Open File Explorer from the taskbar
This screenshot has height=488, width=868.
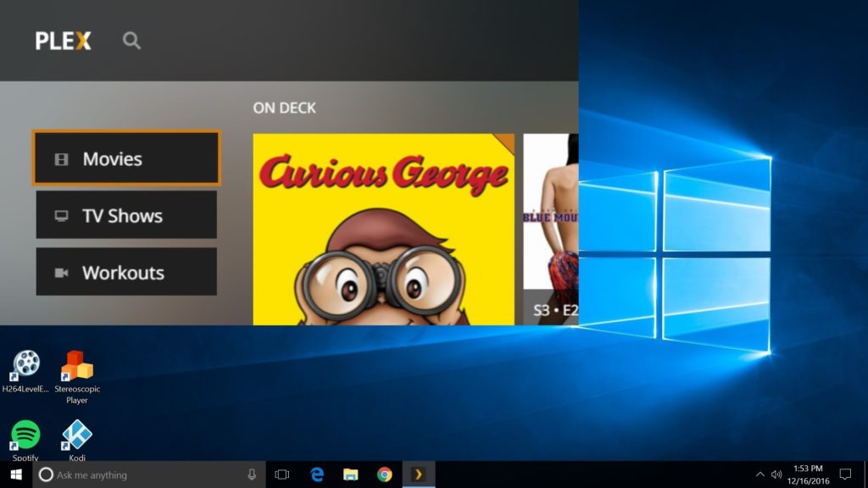point(351,474)
